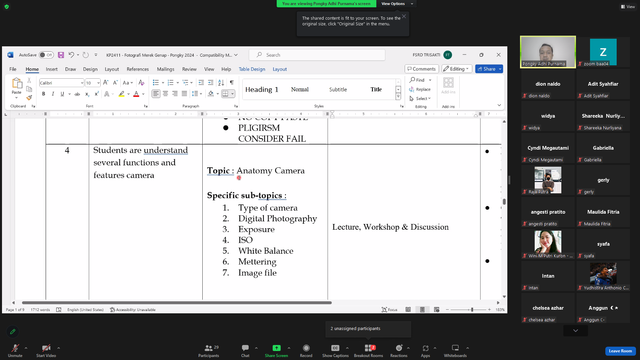Click the Show paragraph marks icon
The height and width of the screenshot is (360, 640).
231,82
